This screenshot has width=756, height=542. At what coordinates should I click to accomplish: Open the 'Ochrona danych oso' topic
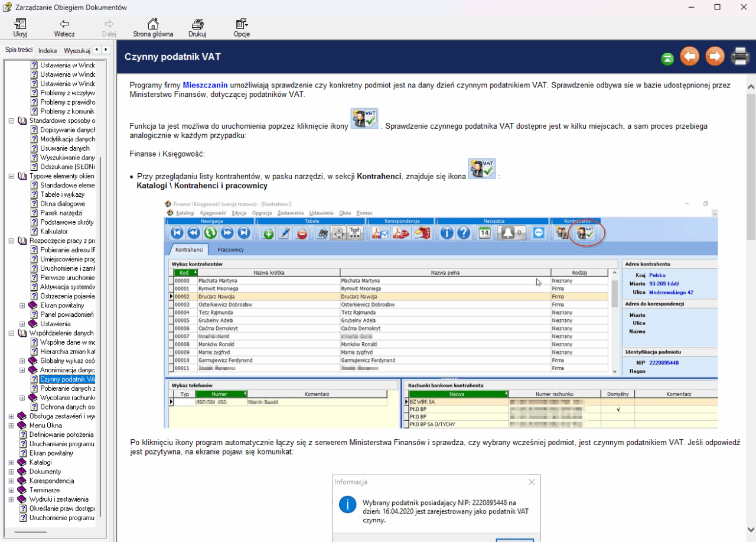[x=67, y=407]
